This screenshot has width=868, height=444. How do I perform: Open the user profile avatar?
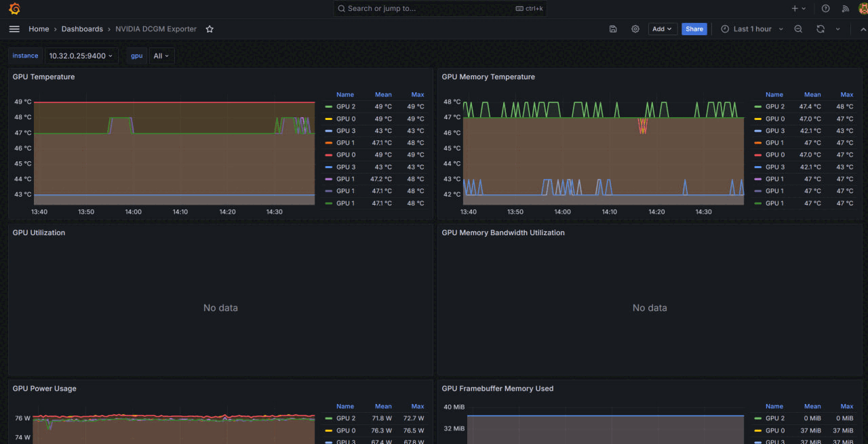tap(863, 9)
